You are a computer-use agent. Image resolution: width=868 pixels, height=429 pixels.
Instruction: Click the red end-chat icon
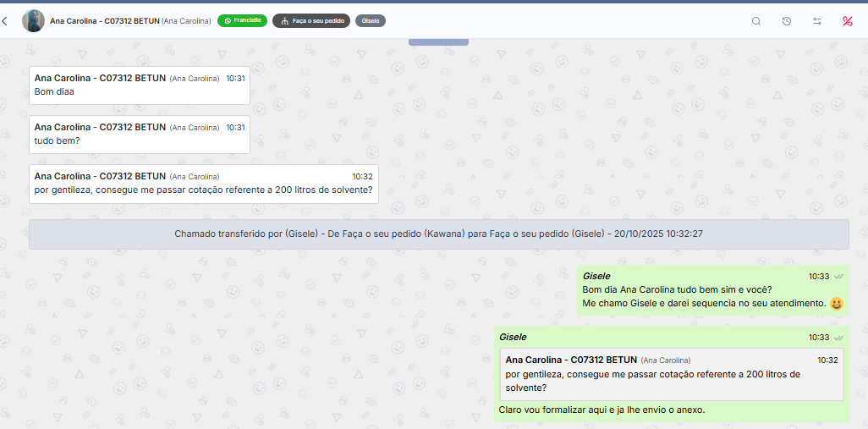point(847,21)
